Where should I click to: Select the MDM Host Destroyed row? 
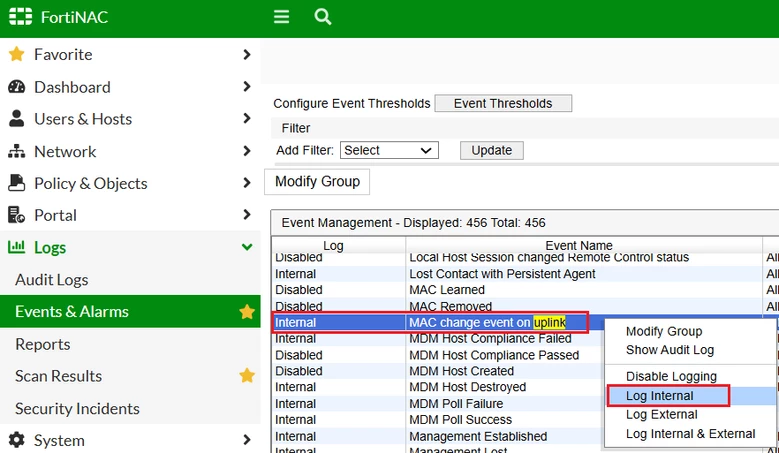[x=438, y=387]
